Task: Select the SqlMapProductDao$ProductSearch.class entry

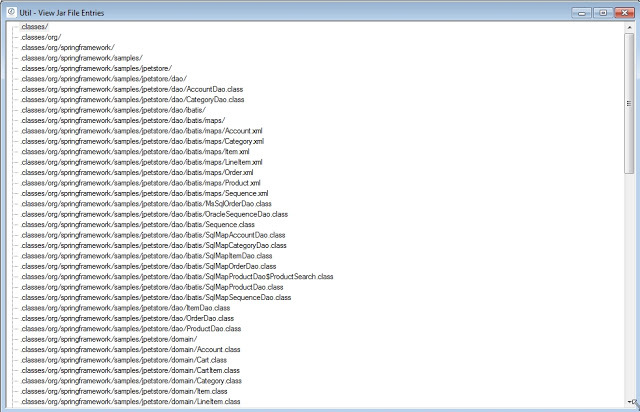Action: [176, 276]
